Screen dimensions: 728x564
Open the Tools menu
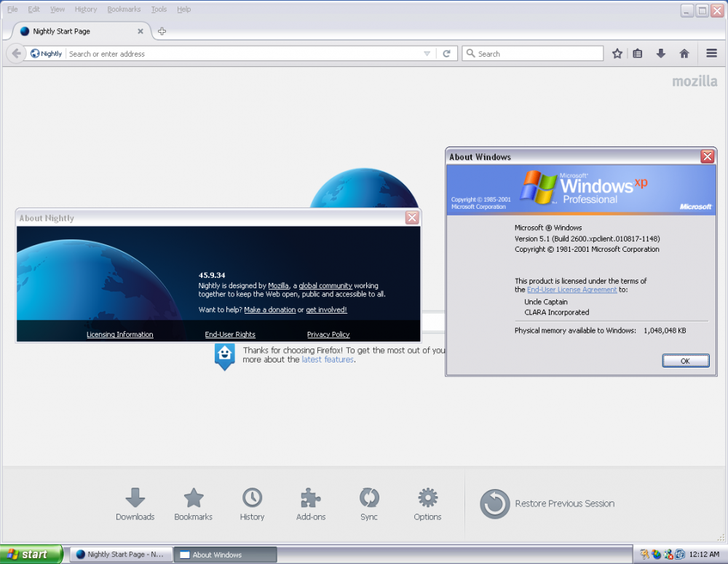pyautogui.click(x=159, y=9)
